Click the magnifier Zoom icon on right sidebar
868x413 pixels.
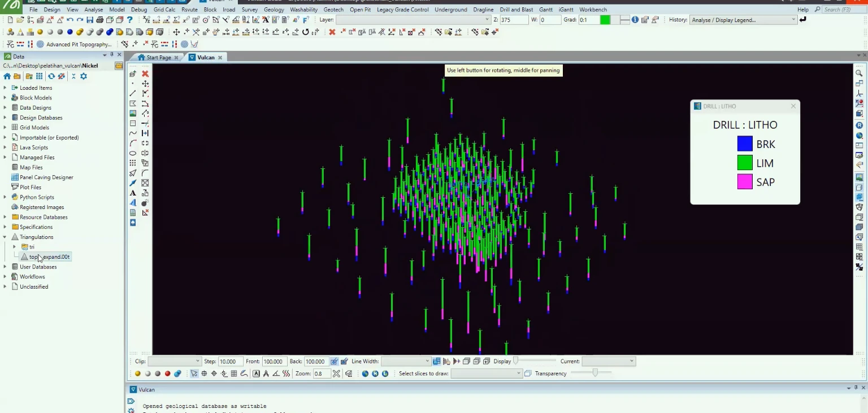click(860, 73)
